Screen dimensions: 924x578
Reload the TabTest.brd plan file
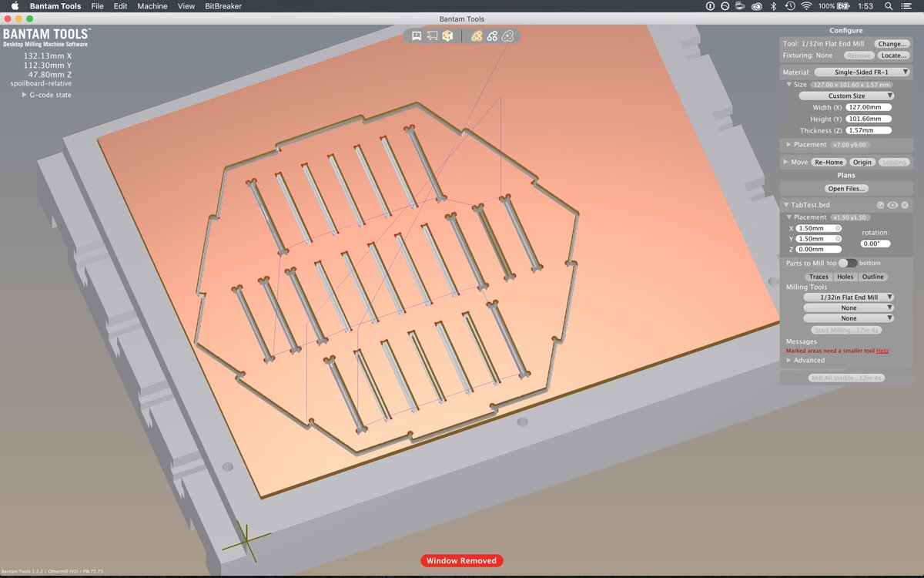coord(880,205)
